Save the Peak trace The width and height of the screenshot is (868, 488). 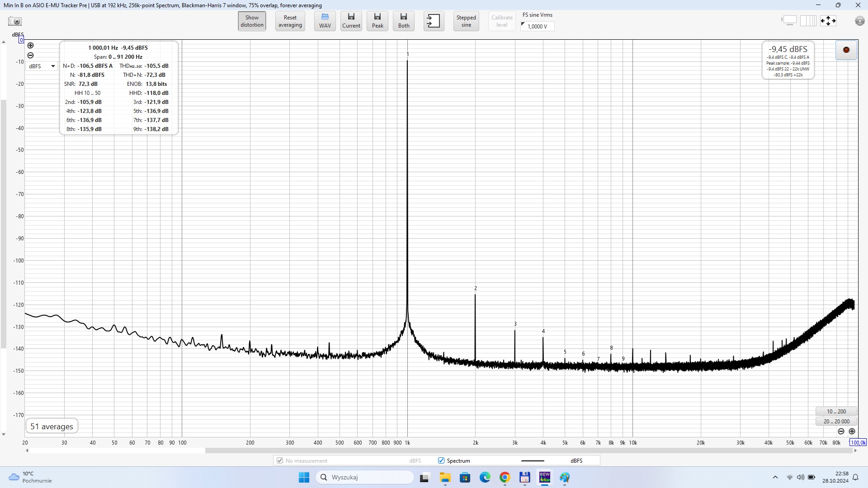(377, 21)
